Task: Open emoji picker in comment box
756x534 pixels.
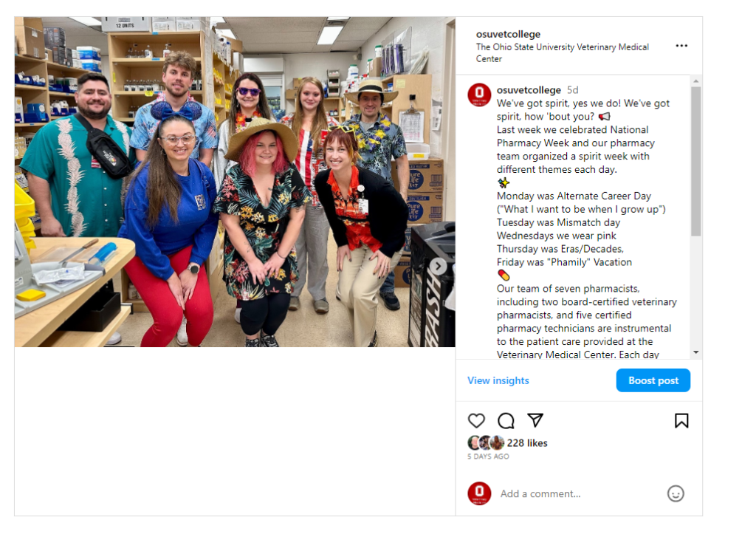Action: tap(676, 493)
